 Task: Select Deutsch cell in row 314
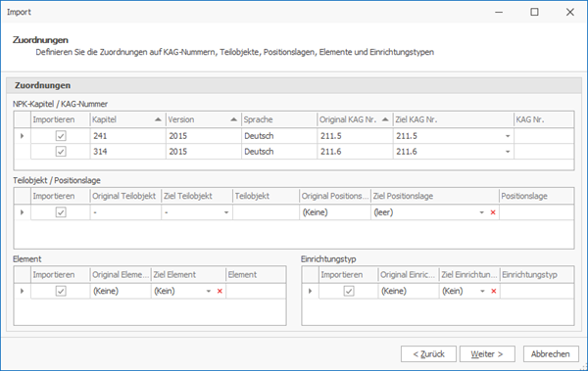[279, 152]
